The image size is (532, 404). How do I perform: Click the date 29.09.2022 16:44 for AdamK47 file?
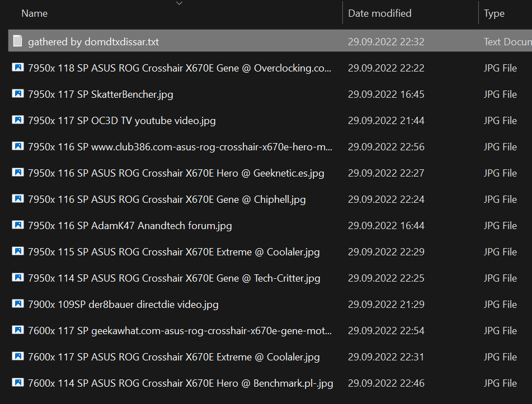coord(386,226)
